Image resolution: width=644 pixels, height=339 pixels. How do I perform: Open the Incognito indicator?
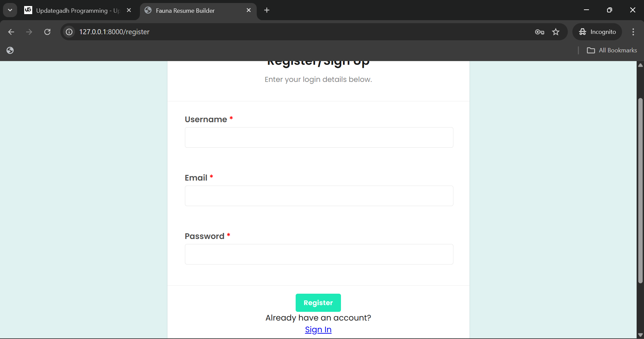597,32
